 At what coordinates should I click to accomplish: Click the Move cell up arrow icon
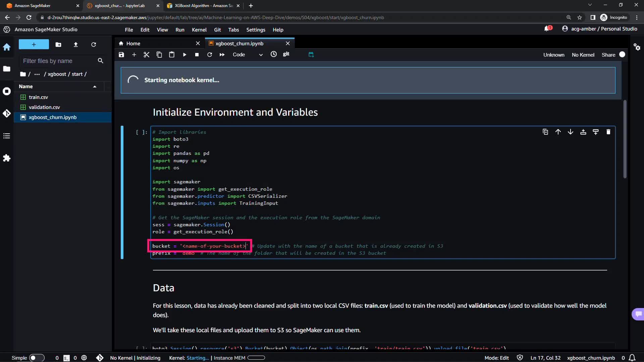click(x=558, y=132)
